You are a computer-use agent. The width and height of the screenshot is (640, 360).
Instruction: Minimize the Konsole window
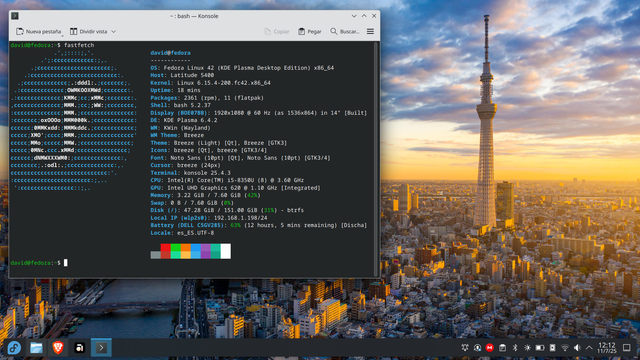coord(354,16)
